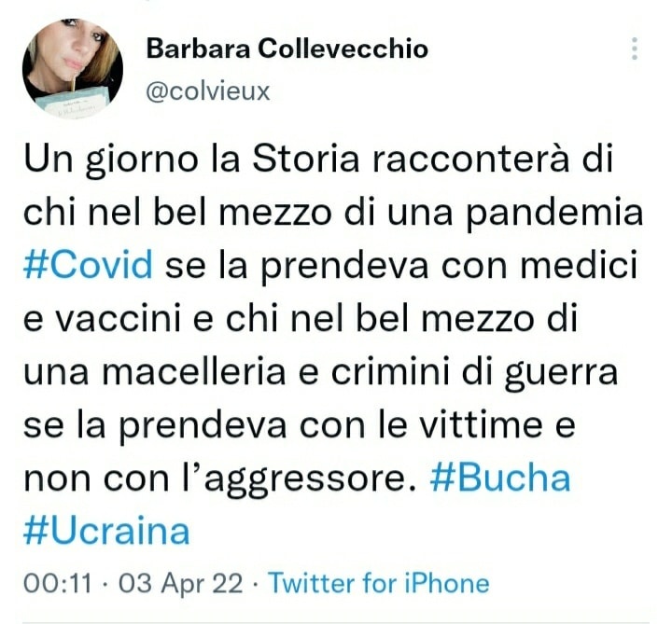This screenshot has height=624, width=672.
Task: Open the three-dot more options menu
Action: (x=635, y=49)
